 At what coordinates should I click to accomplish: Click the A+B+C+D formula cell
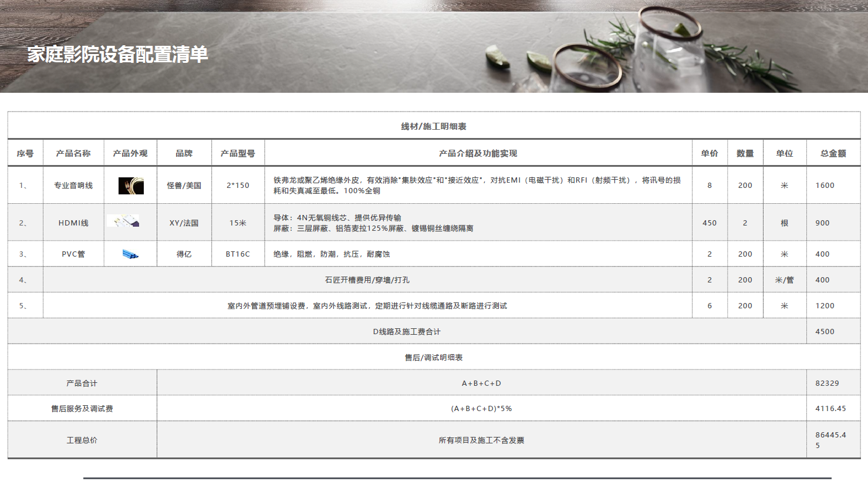click(x=481, y=383)
